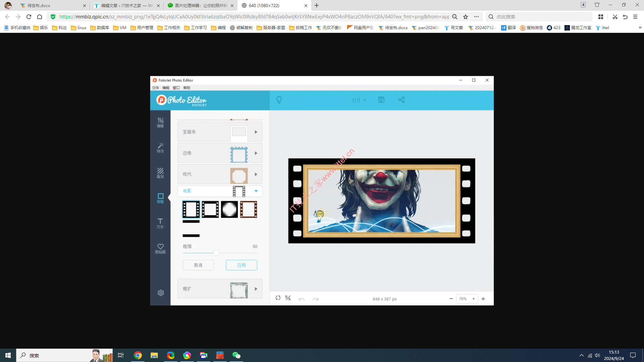This screenshot has height=362, width=644.
Task: Switch to the 图片处理神器 browser tab
Action: (x=201, y=5)
